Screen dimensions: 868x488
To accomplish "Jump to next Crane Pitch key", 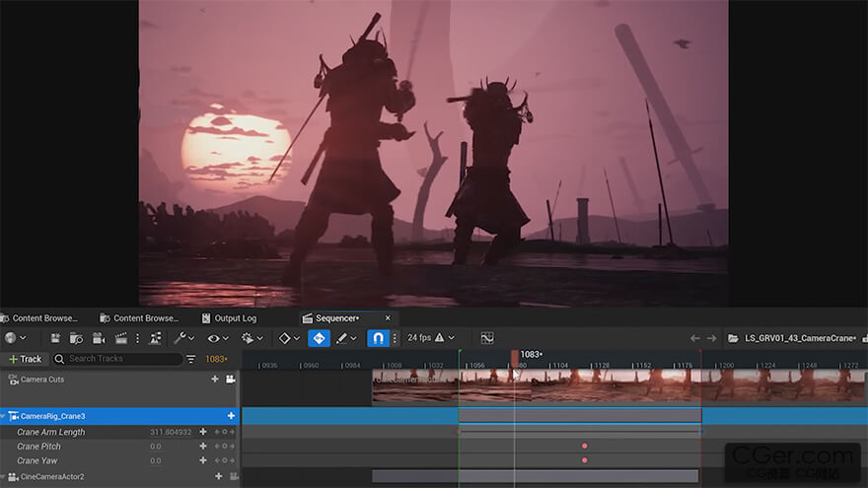I will (232, 447).
